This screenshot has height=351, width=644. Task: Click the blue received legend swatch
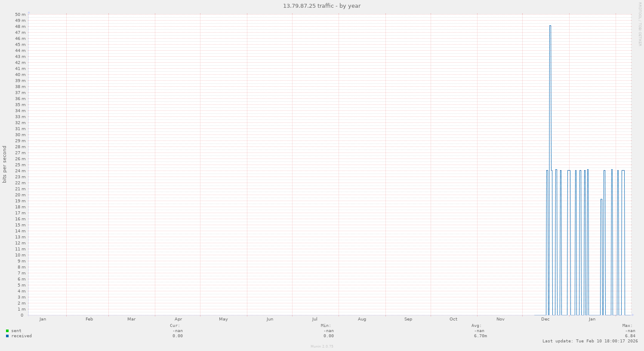tap(7, 336)
